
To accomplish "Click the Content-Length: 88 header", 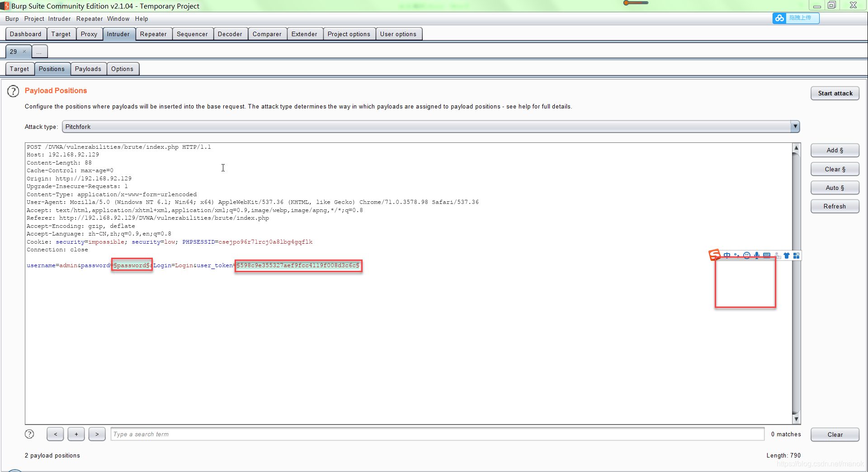I will click(x=59, y=163).
